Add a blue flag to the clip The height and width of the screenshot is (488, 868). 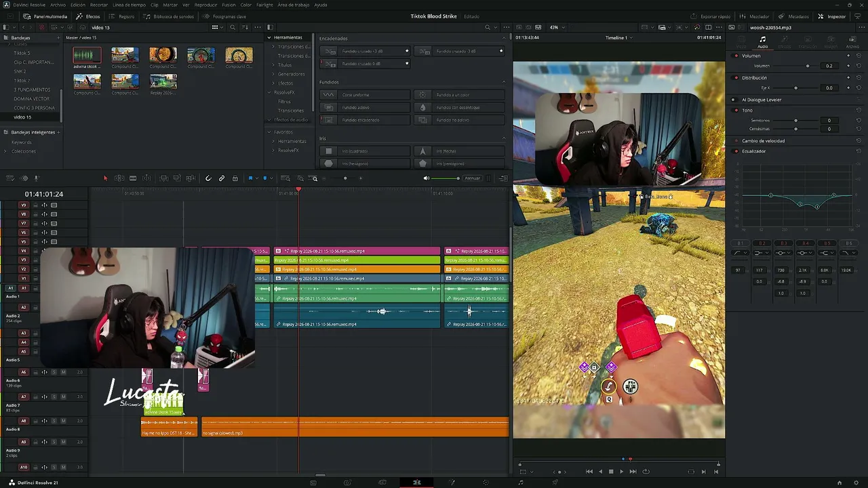tap(250, 178)
